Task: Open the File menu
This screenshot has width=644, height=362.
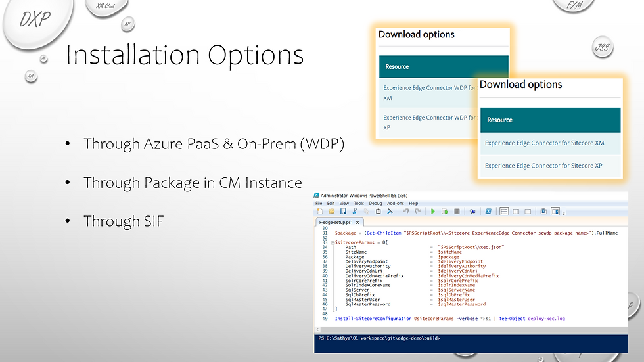Action: point(319,203)
